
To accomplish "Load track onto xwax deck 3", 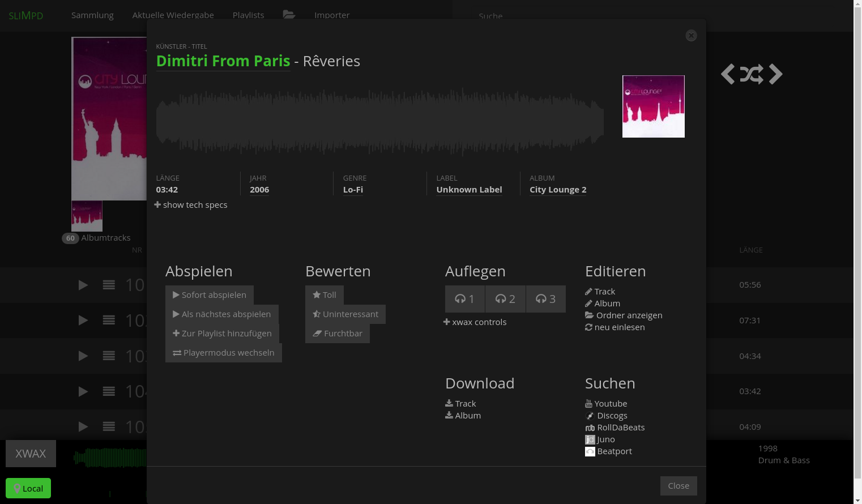I will tap(545, 299).
